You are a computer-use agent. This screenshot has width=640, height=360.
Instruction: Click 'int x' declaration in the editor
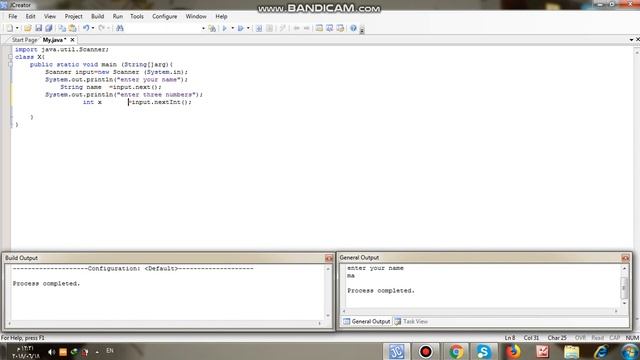92,102
